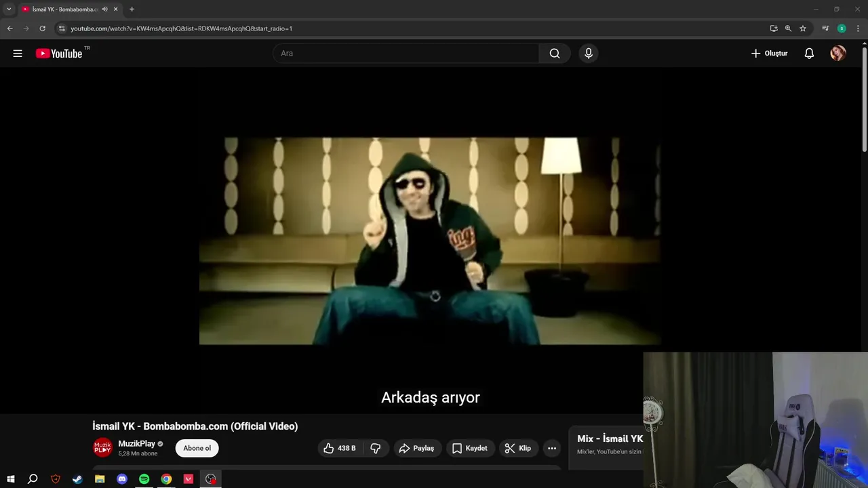The height and width of the screenshot is (488, 868).
Task: Switch to Chrome in the taskbar
Action: click(166, 479)
